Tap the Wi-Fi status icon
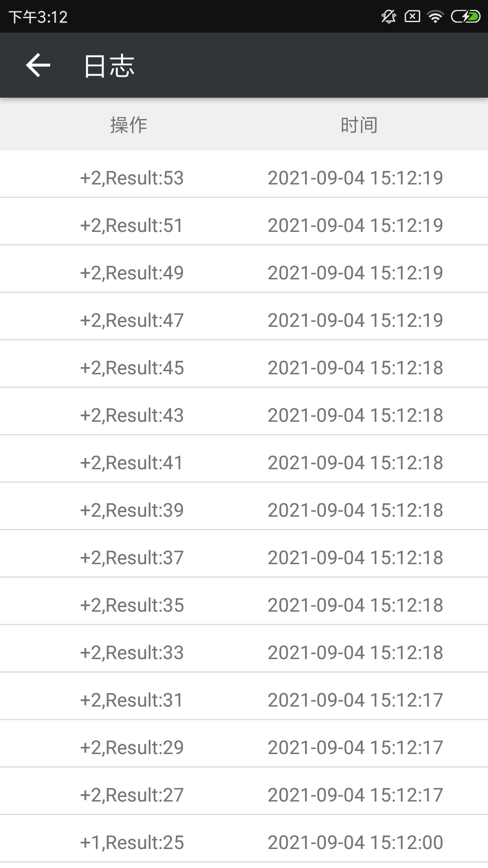This screenshot has height=868, width=488. point(435,17)
